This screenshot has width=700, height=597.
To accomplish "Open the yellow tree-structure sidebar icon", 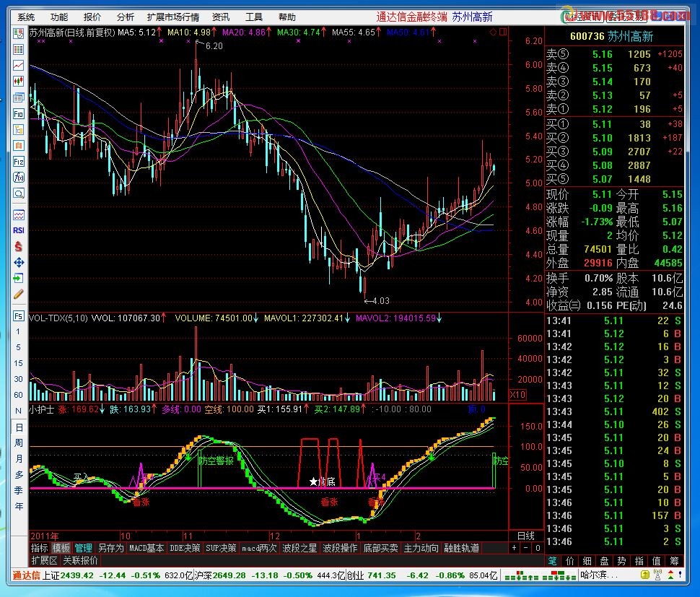I will pos(18,129).
